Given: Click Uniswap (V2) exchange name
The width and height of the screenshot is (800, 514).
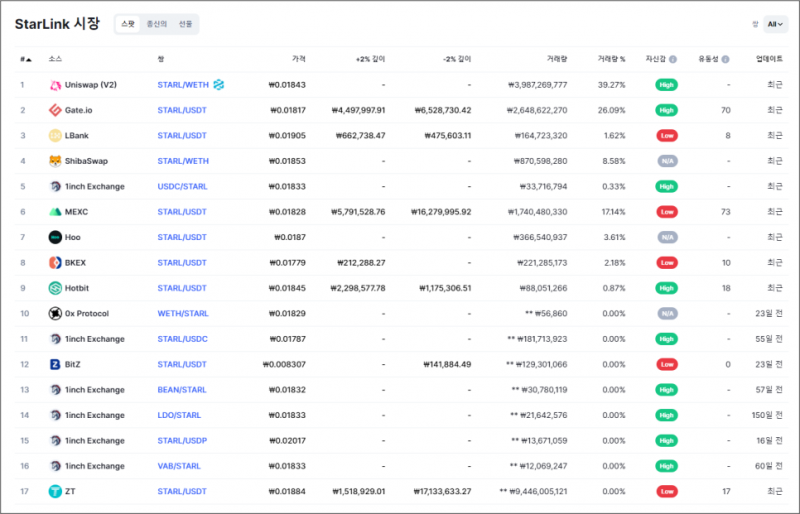Looking at the screenshot, I should [x=91, y=85].
